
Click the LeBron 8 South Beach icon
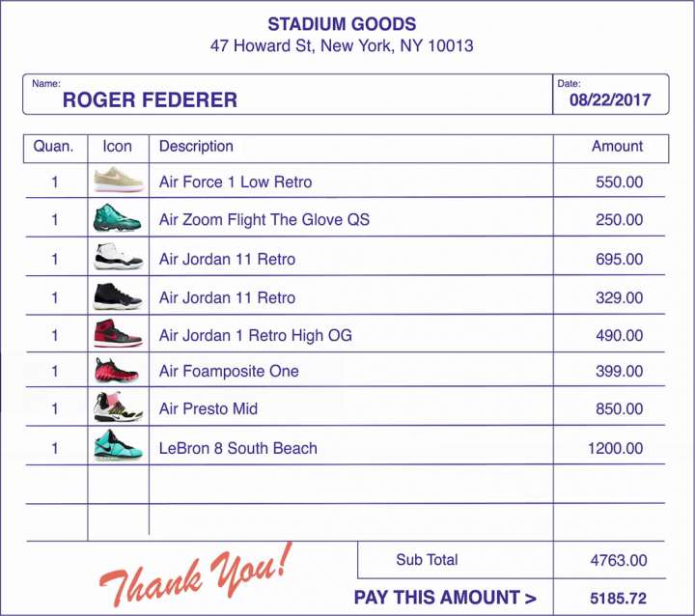[118, 447]
